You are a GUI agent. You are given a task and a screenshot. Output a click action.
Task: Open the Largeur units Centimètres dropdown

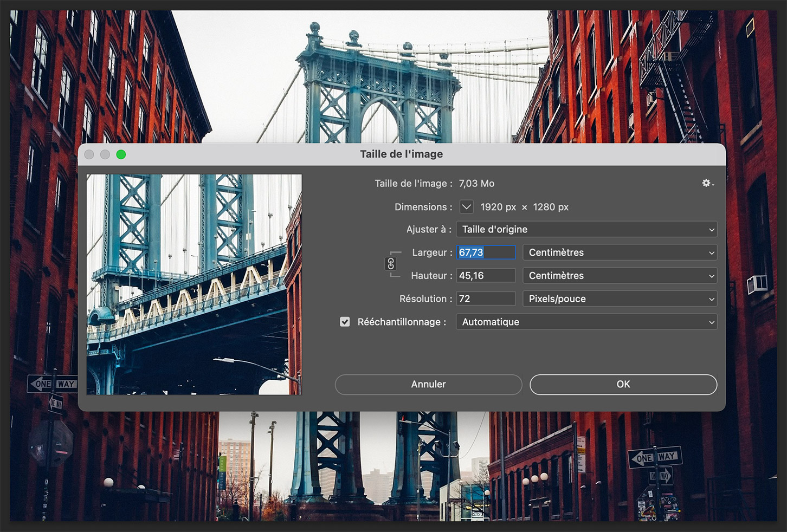coord(620,252)
